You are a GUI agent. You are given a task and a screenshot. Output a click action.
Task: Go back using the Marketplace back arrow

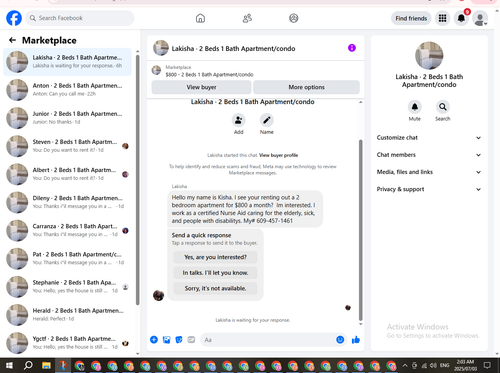[x=12, y=40]
